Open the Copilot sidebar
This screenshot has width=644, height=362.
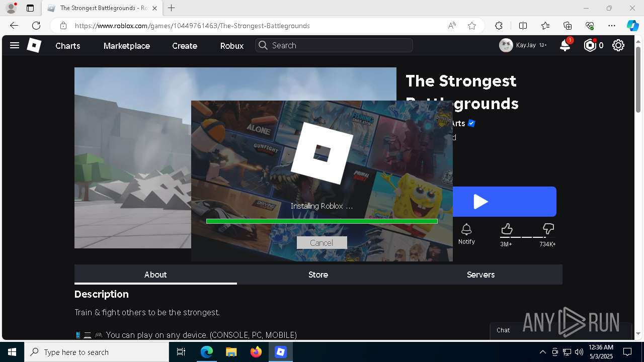pos(632,26)
